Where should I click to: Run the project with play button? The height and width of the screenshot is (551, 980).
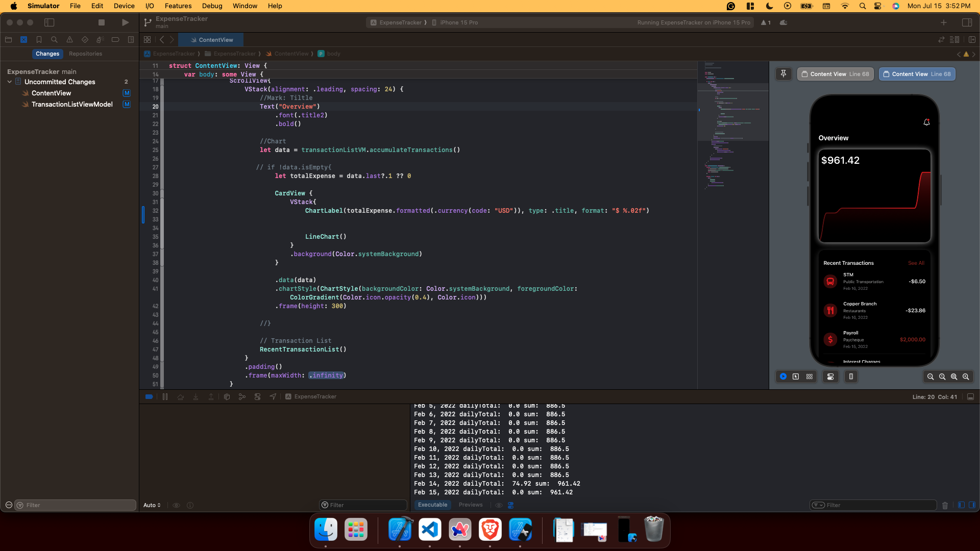point(125,22)
